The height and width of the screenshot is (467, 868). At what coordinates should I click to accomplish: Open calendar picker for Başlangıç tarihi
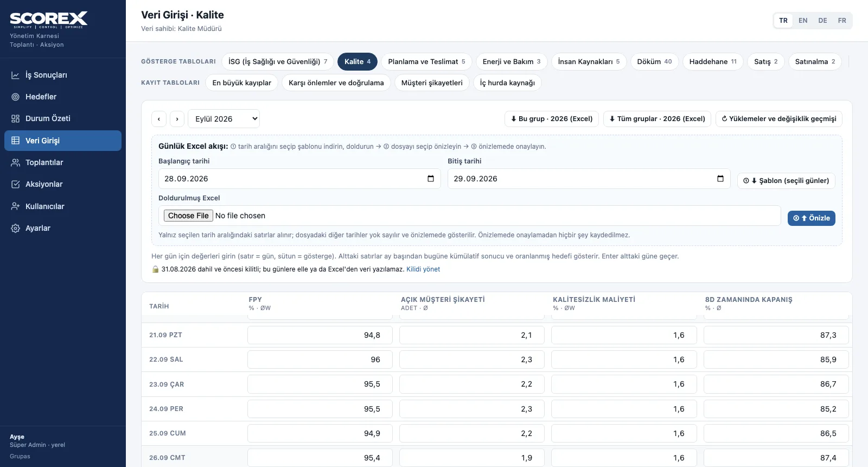pyautogui.click(x=431, y=179)
